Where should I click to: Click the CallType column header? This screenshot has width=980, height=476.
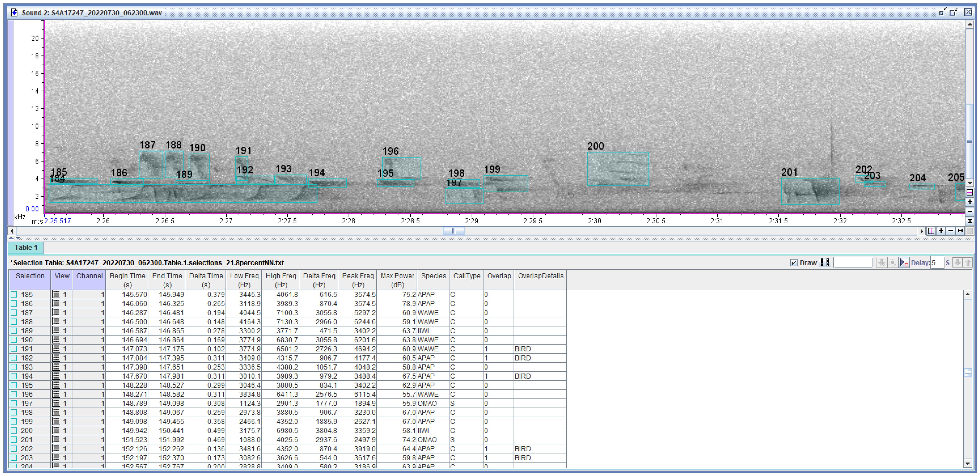tap(466, 280)
